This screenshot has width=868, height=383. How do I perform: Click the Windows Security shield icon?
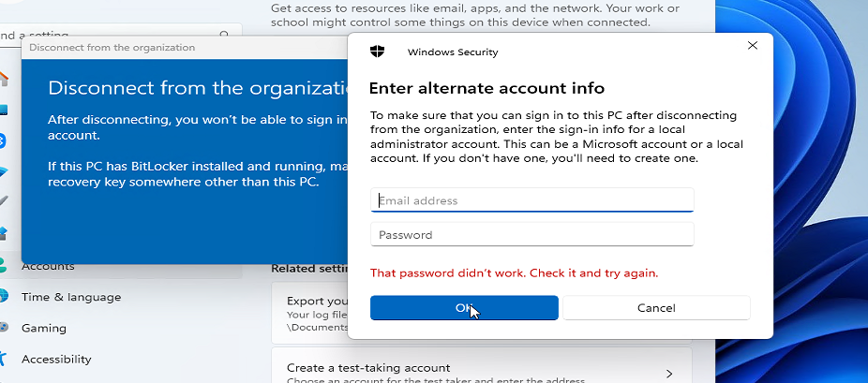coord(377,52)
